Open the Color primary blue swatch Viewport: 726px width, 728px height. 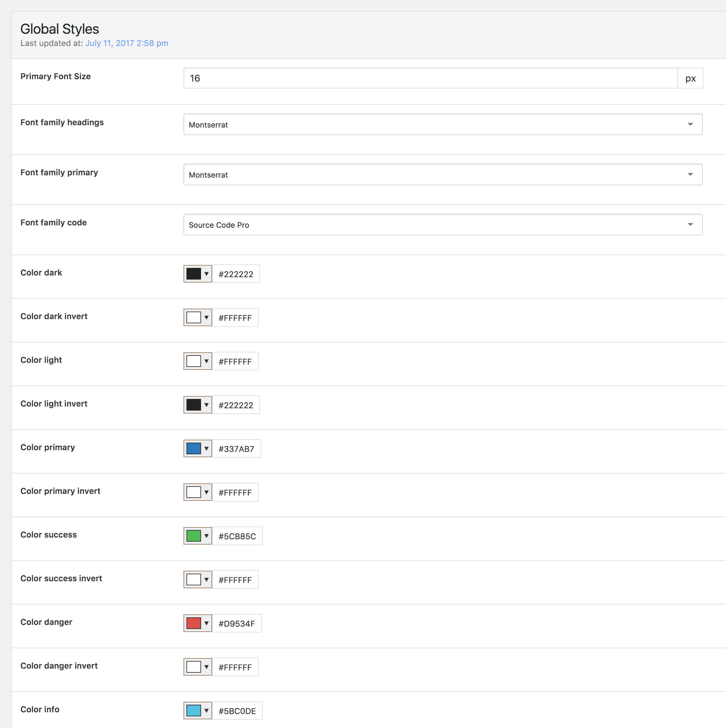pos(198,449)
